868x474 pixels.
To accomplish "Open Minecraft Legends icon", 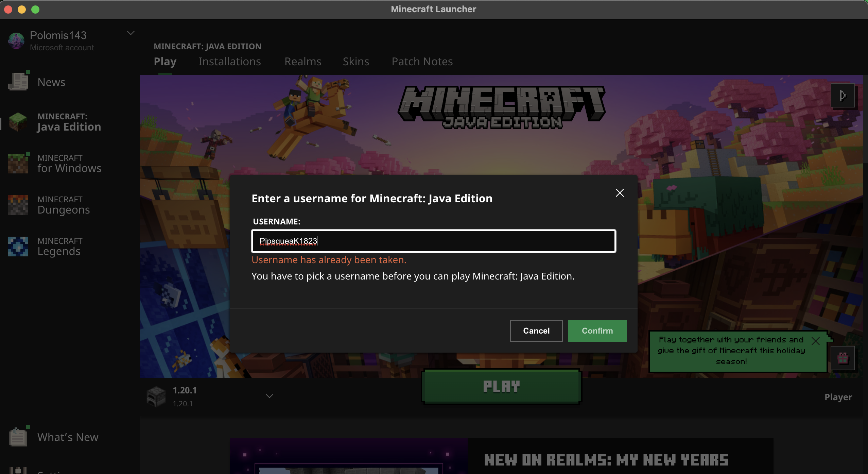I will click(x=18, y=246).
